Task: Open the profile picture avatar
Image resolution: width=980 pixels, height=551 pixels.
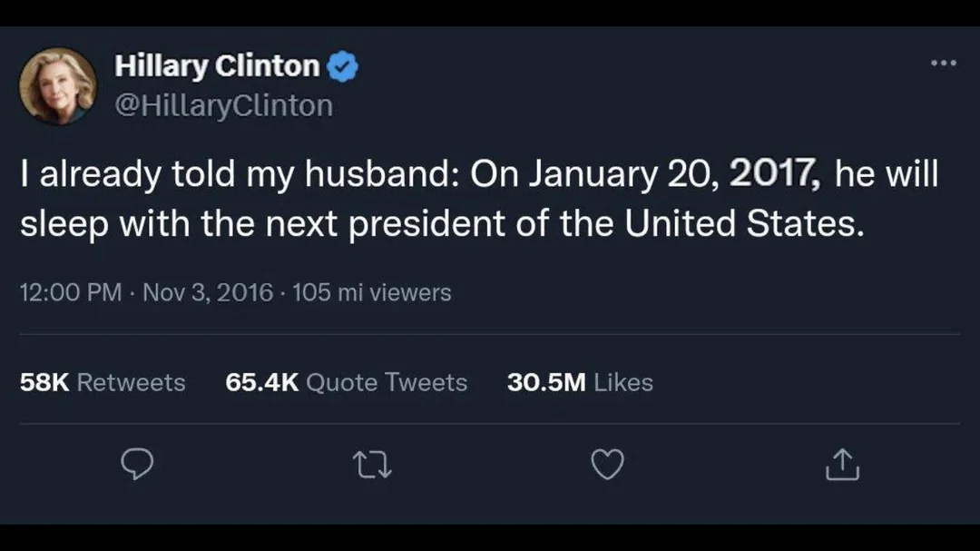Action: pos(58,85)
